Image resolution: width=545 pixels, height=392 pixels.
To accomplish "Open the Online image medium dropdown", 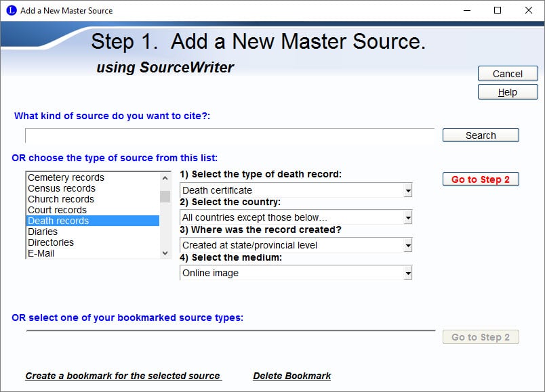I will point(408,273).
